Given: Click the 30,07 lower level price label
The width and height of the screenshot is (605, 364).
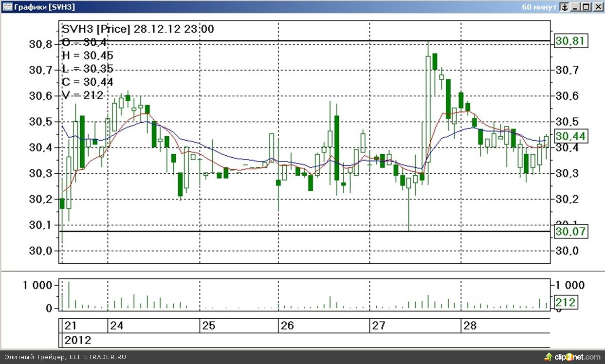Looking at the screenshot, I should pyautogui.click(x=571, y=231).
